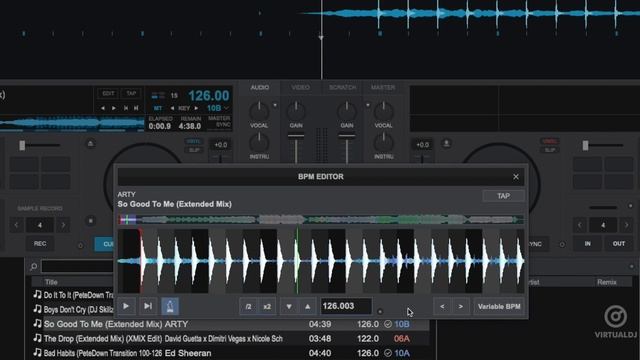Click the REC button under Sample Record
This screenshot has width=640, height=360.
click(x=40, y=244)
